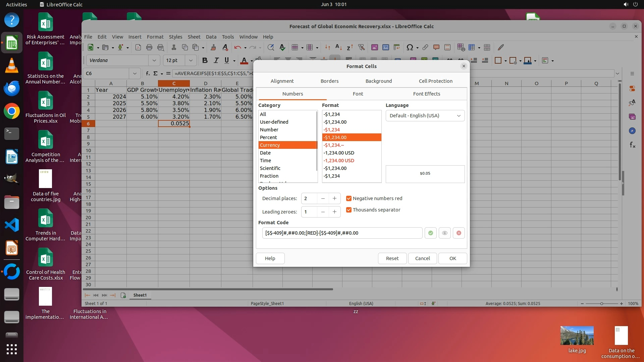
Task: Click the Bold formatting icon
Action: click(205, 60)
